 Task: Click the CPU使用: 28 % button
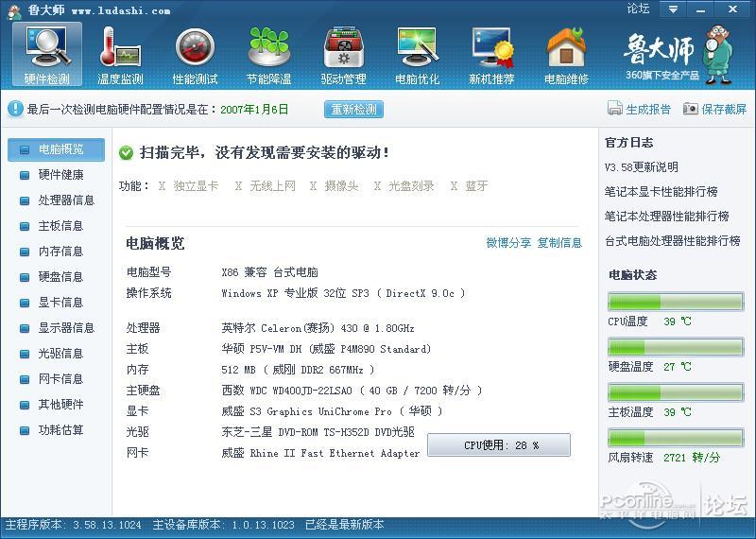[499, 444]
